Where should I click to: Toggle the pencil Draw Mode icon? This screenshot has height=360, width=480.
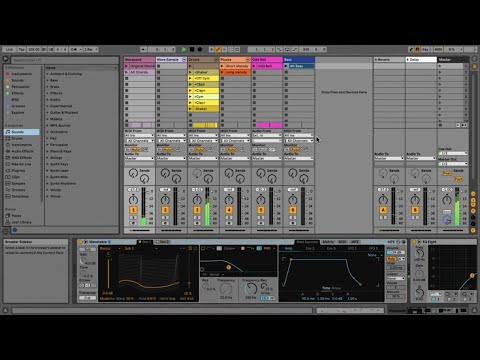(x=411, y=49)
